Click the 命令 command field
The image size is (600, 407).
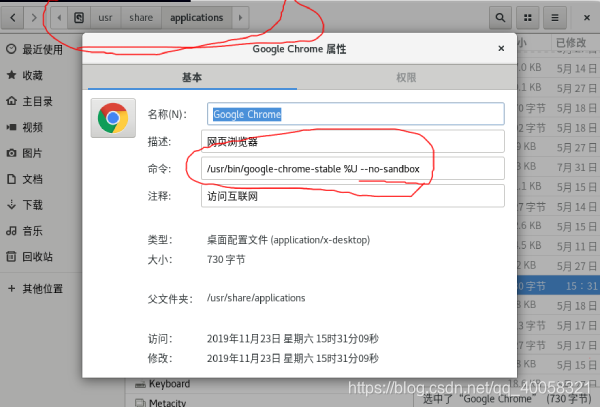[x=352, y=168]
